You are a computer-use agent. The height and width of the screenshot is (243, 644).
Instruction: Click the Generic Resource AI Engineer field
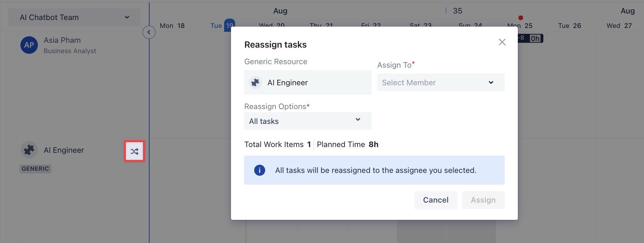308,82
